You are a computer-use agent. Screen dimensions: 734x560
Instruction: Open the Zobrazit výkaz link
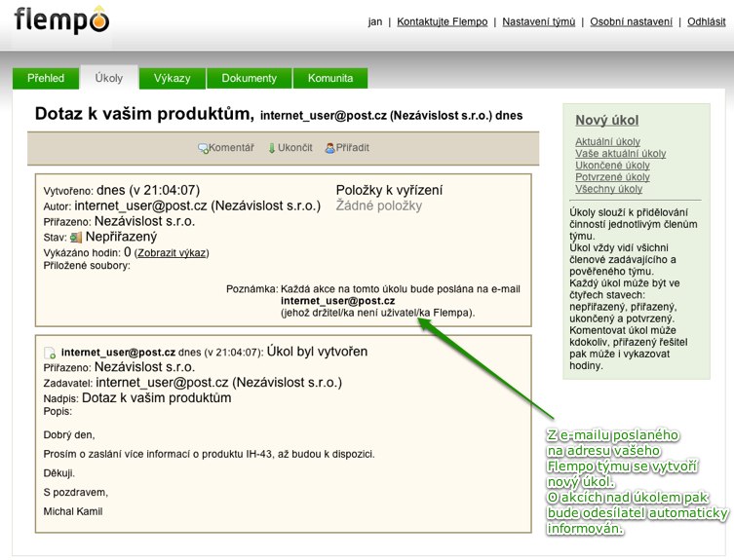pyautogui.click(x=172, y=253)
